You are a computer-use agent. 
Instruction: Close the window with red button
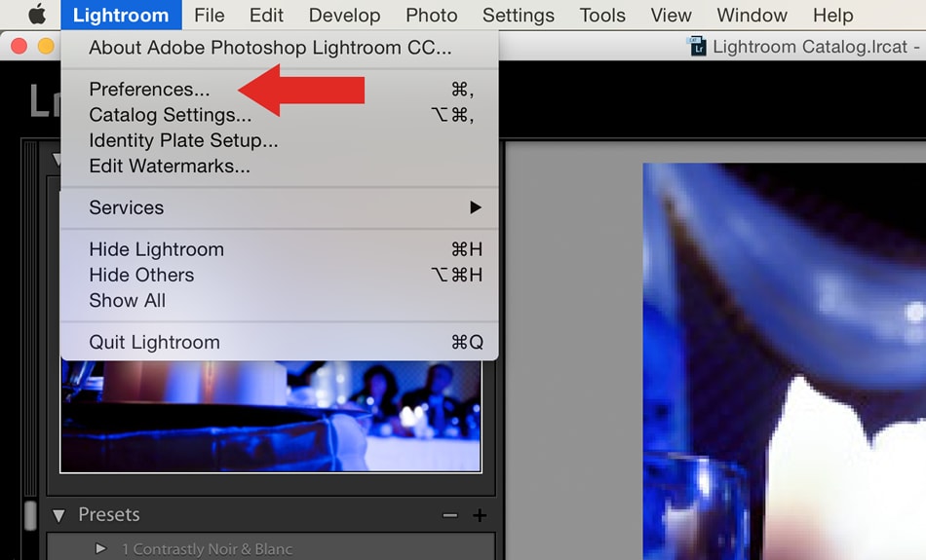[x=19, y=46]
